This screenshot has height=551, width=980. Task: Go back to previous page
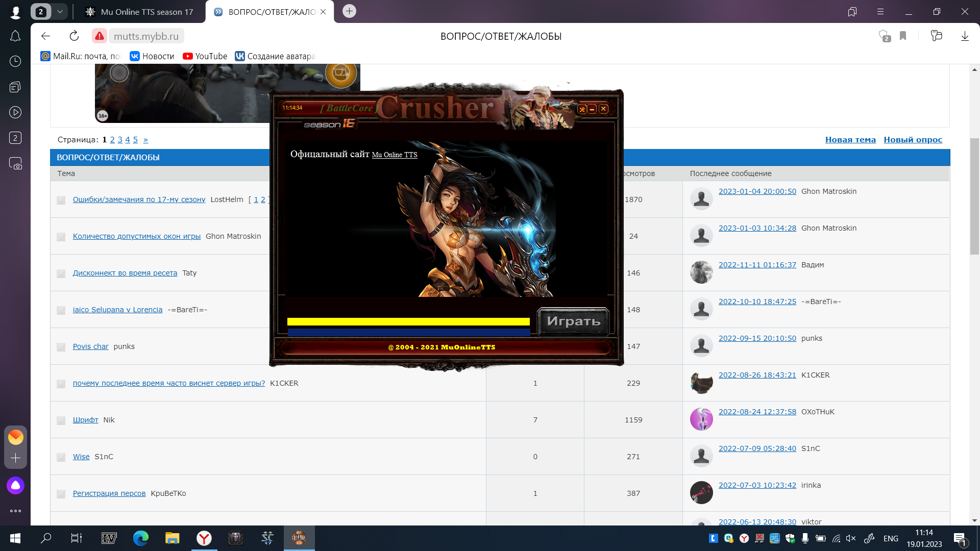[45, 36]
